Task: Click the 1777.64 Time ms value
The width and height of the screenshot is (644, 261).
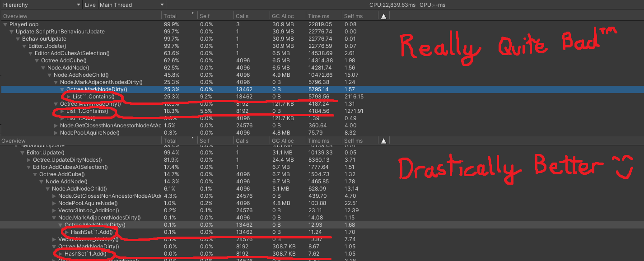Action: point(319,167)
